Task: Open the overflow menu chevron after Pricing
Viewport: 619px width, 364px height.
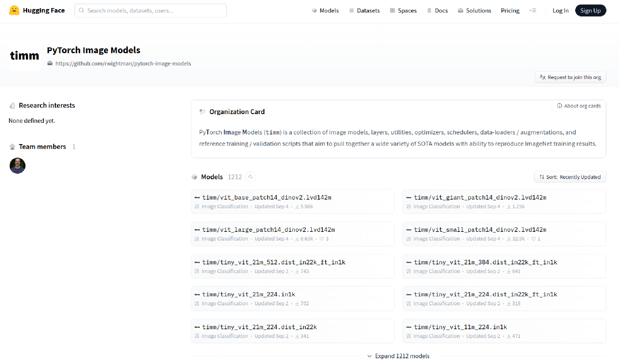Action: pyautogui.click(x=533, y=10)
